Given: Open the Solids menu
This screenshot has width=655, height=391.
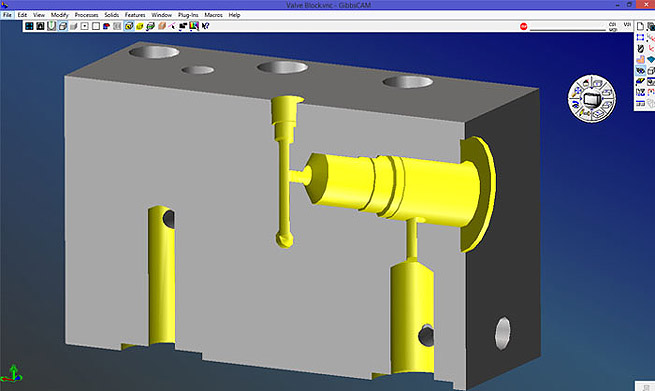Looking at the screenshot, I should (x=112, y=15).
